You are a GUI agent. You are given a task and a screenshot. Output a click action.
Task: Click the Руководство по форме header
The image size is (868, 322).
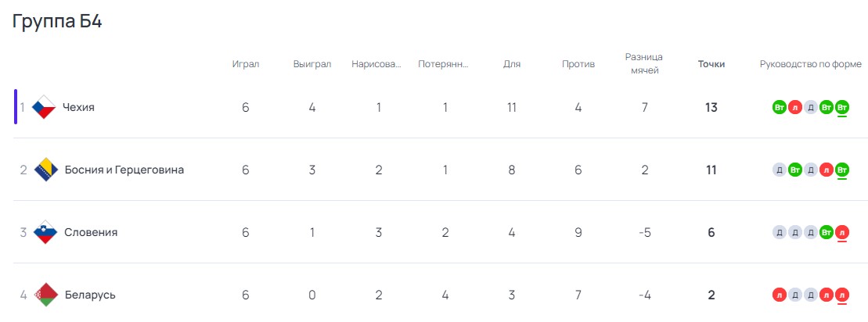tap(810, 64)
